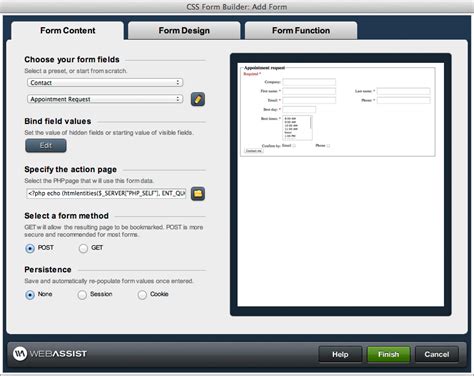Switch to the Form Content tab
474x376 pixels.
tap(68, 31)
